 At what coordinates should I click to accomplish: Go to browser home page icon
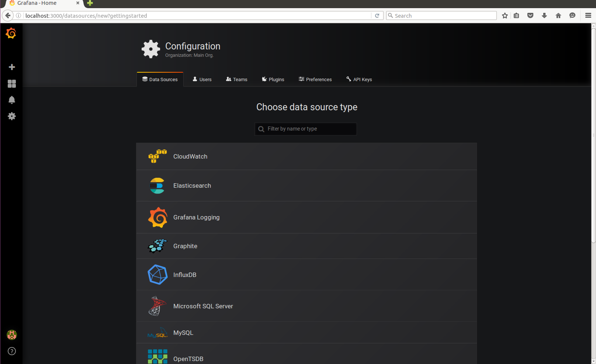coord(558,16)
